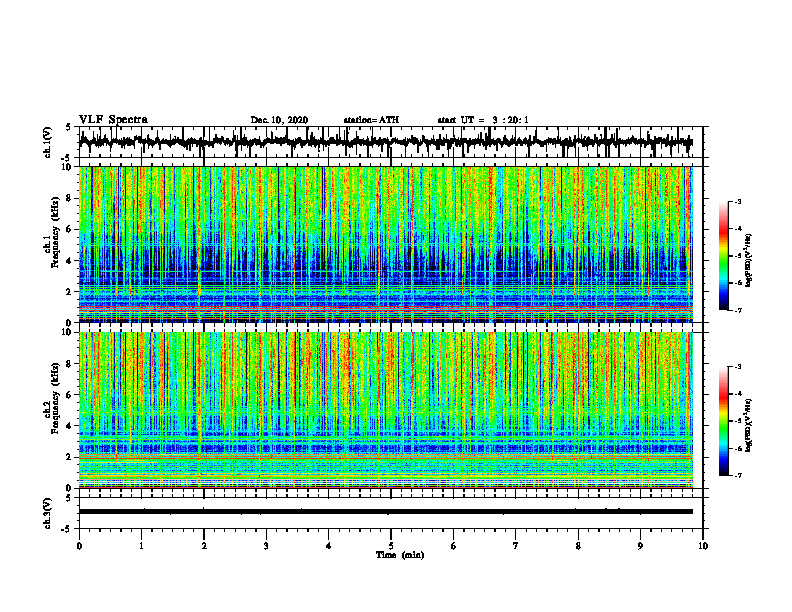Click the ch.1 colorbar log(PSD) label
This screenshot has width=792, height=612.
749,261
